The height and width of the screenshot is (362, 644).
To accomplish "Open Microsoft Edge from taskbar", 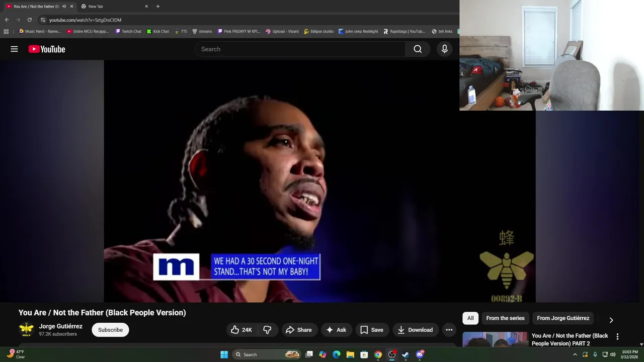I will 337,354.
